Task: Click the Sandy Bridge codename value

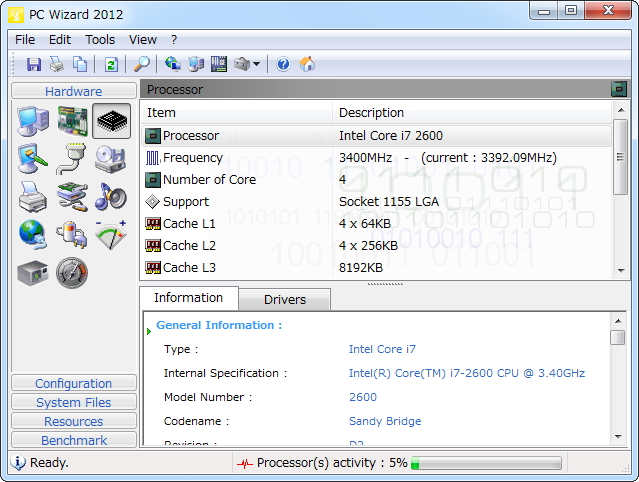Action: [x=385, y=421]
